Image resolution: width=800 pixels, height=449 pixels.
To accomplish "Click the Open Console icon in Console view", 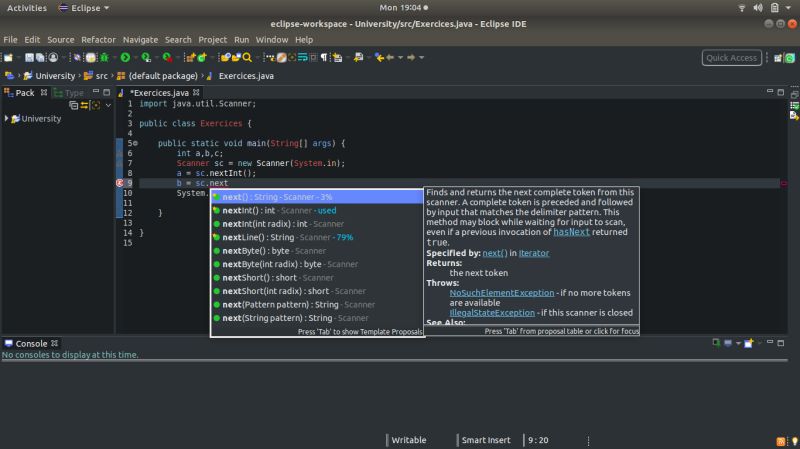I will [748, 343].
